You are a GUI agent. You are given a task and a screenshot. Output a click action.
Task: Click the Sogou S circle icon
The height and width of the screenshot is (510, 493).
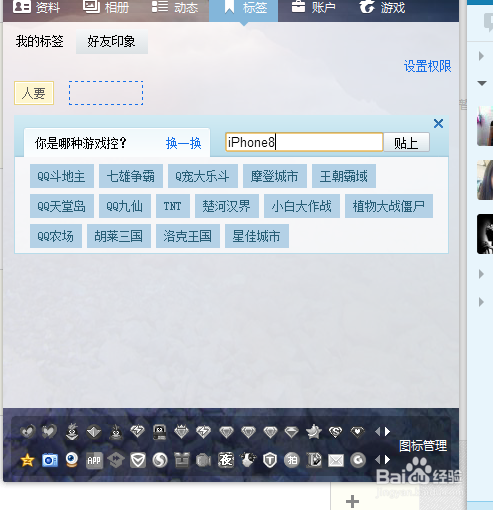160,460
